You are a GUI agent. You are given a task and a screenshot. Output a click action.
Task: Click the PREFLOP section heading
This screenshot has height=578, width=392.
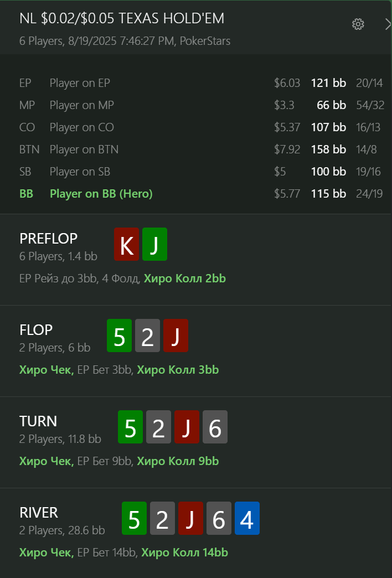pyautogui.click(x=48, y=239)
